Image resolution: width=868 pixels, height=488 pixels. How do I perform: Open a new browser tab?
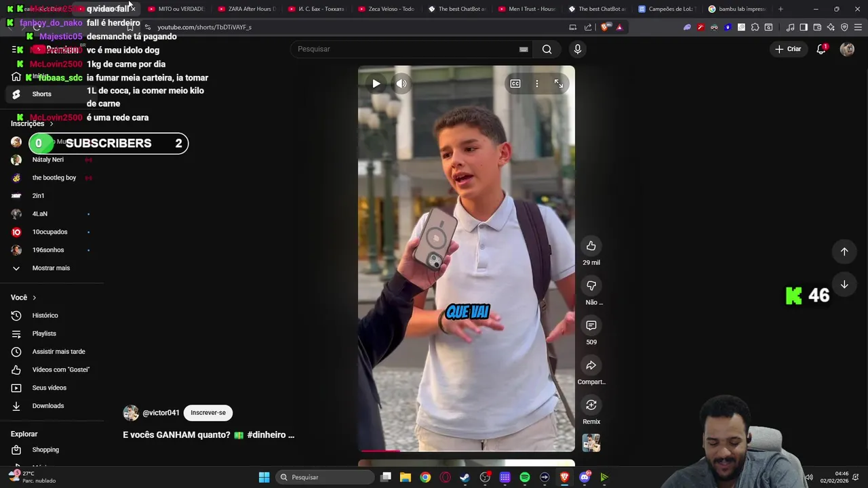pos(781,9)
